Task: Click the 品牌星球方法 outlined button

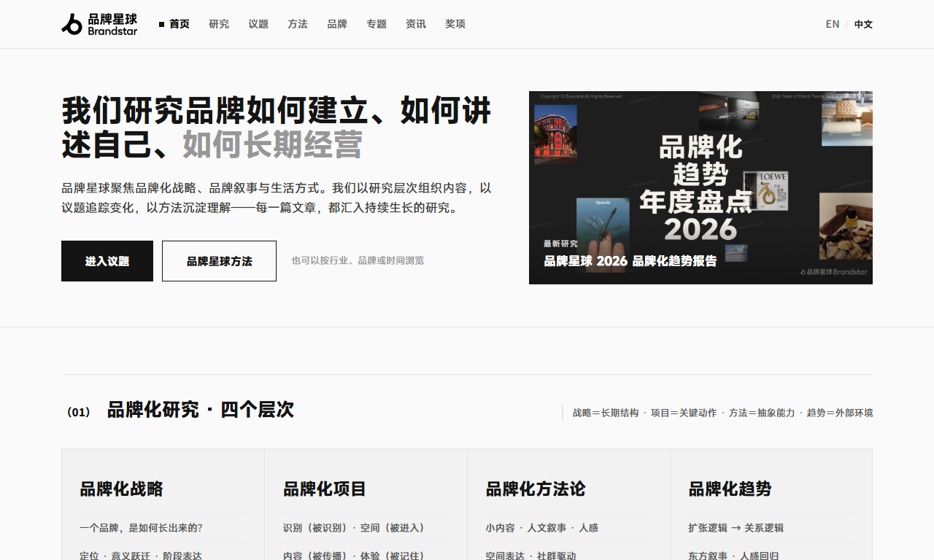Action: tap(219, 261)
